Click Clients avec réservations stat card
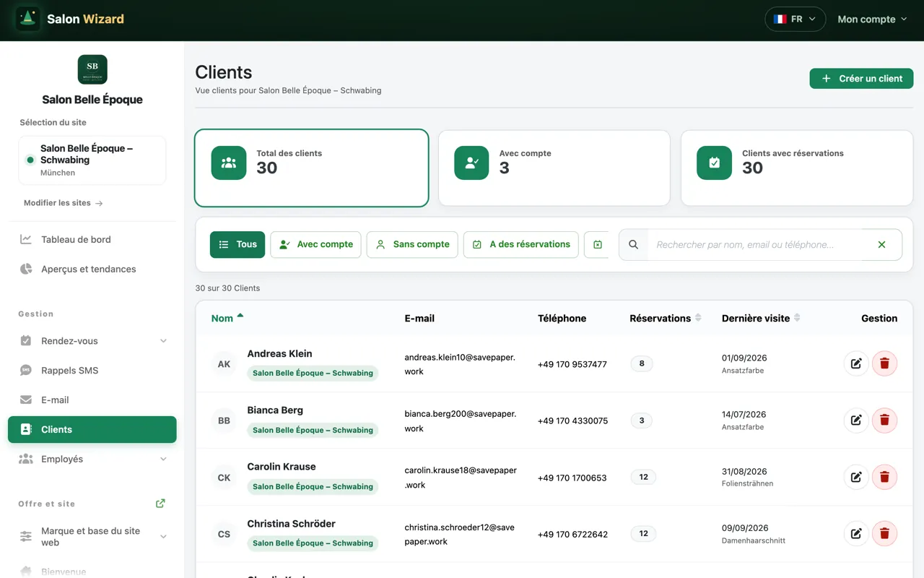 coord(797,168)
